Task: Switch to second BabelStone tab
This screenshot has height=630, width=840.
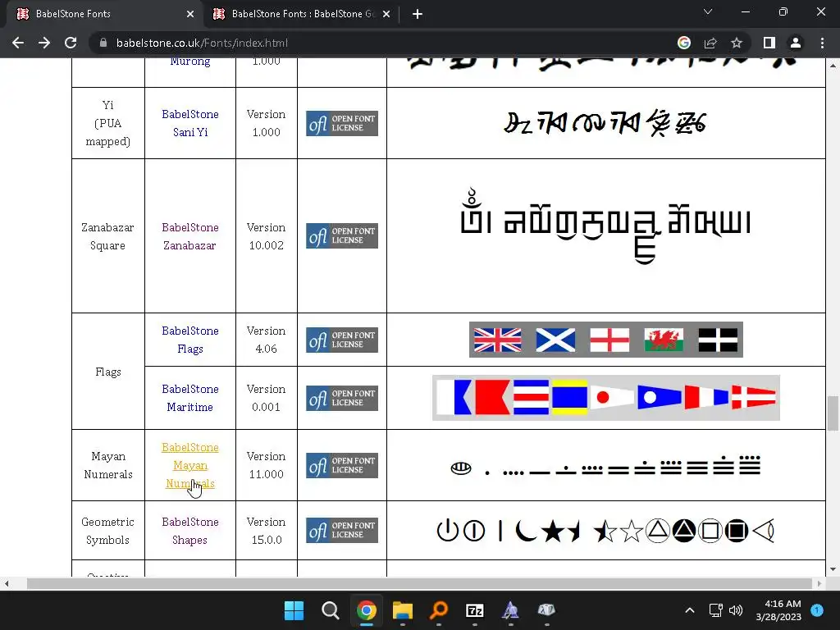Action: [300, 14]
